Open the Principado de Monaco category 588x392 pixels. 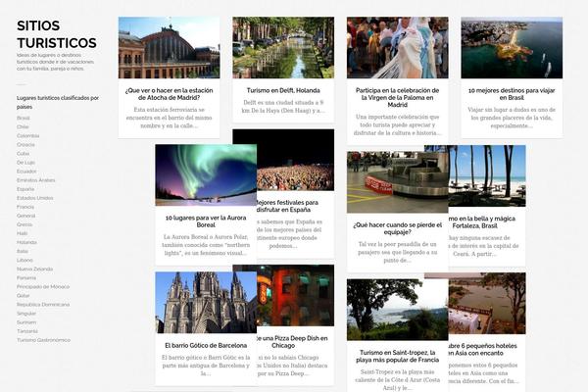[x=43, y=286]
